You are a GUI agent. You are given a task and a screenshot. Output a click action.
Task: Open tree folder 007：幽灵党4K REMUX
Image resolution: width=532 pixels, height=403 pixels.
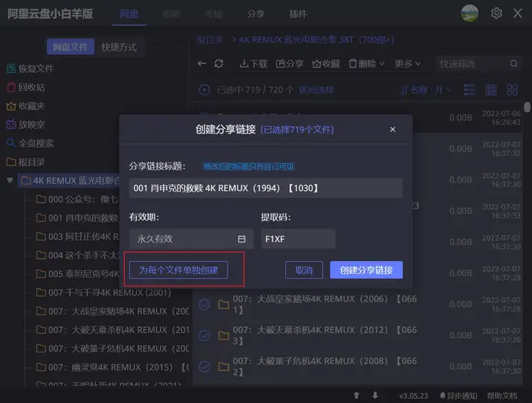click(112, 368)
